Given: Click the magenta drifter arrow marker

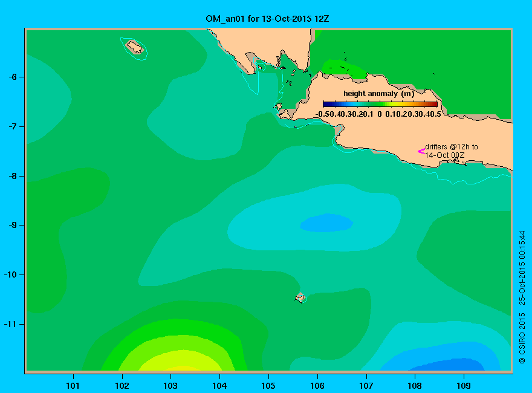Looking at the screenshot, I should [x=421, y=151].
